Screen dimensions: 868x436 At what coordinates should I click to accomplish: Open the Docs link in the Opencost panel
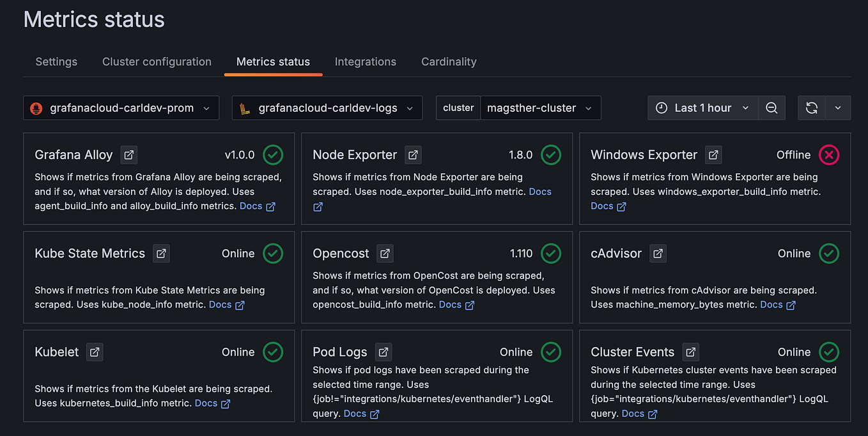450,304
